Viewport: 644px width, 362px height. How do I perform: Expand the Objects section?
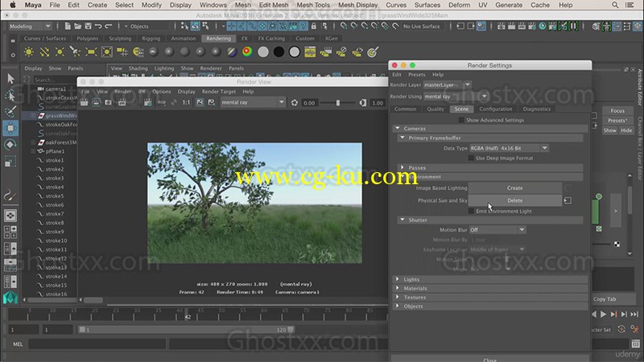coord(397,306)
